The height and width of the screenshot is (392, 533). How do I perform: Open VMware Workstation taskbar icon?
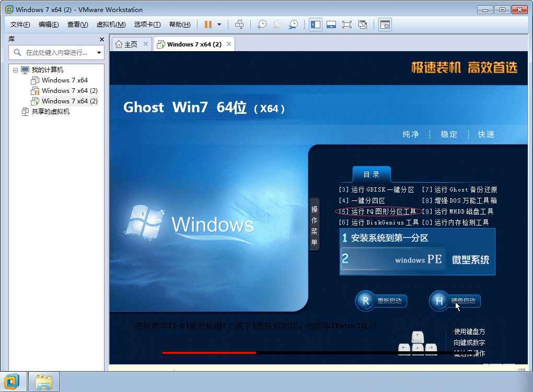click(x=13, y=382)
